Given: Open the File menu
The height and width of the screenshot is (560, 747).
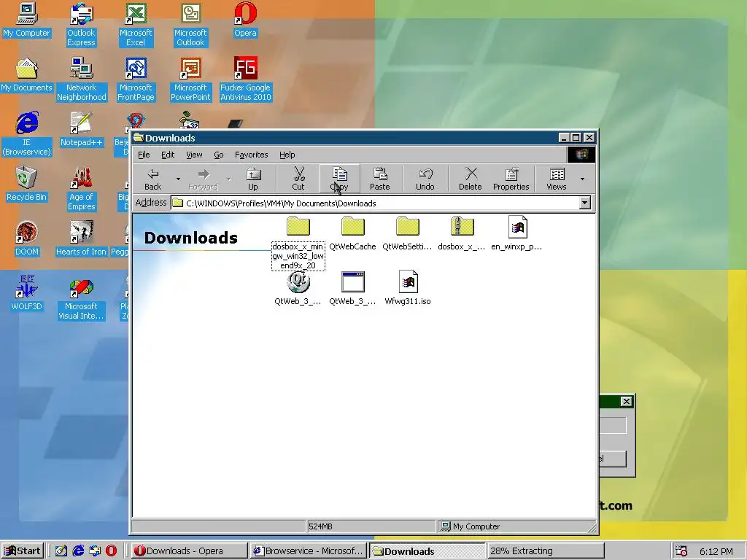Looking at the screenshot, I should (x=144, y=155).
